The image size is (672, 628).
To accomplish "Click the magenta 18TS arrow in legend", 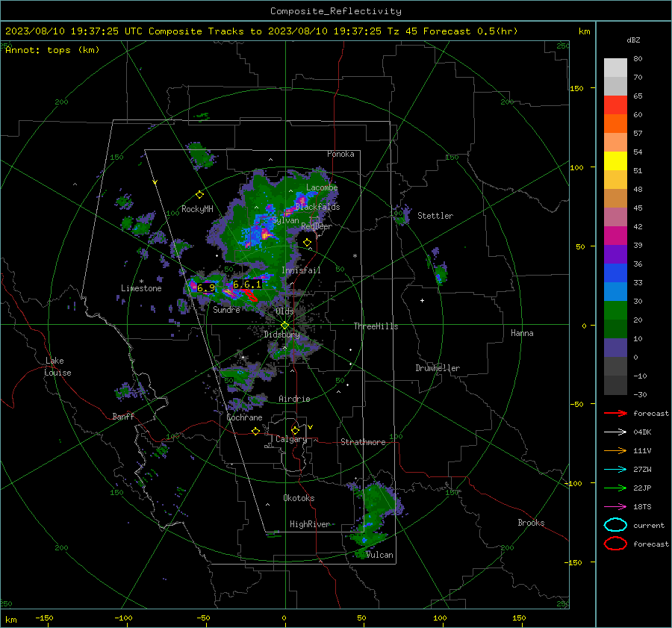I will click(x=615, y=507).
